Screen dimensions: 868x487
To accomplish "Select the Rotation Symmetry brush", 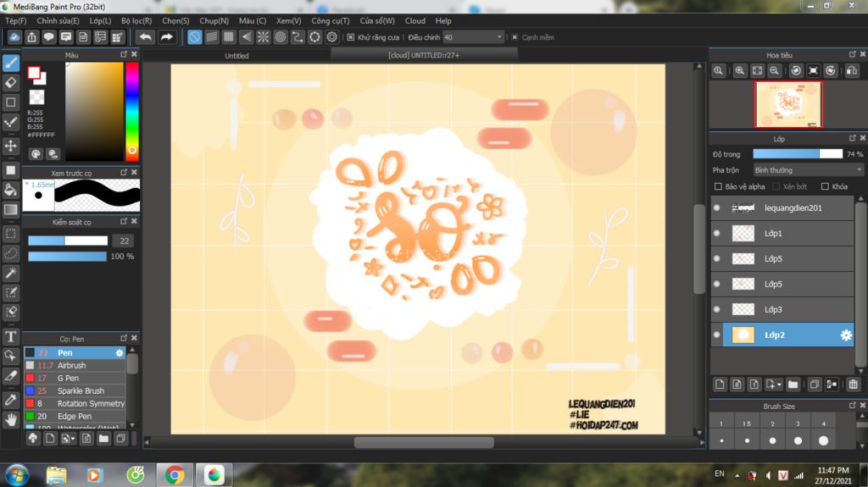I will tap(75, 403).
